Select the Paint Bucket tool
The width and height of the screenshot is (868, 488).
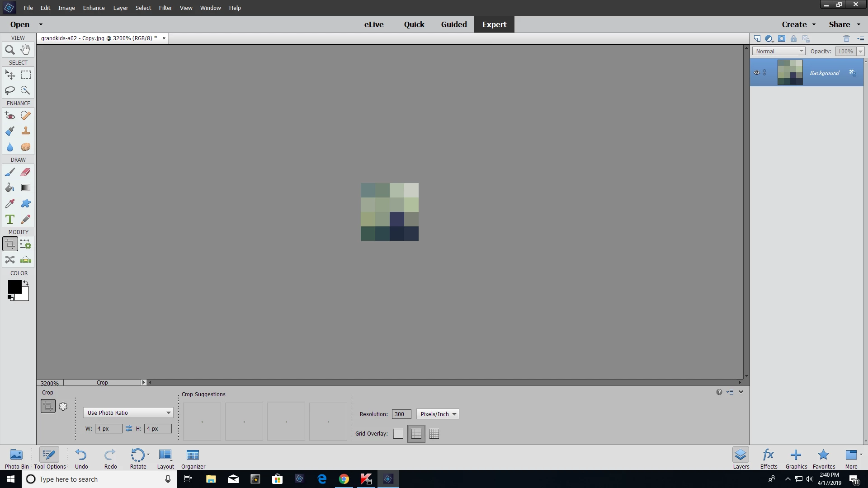(x=10, y=188)
